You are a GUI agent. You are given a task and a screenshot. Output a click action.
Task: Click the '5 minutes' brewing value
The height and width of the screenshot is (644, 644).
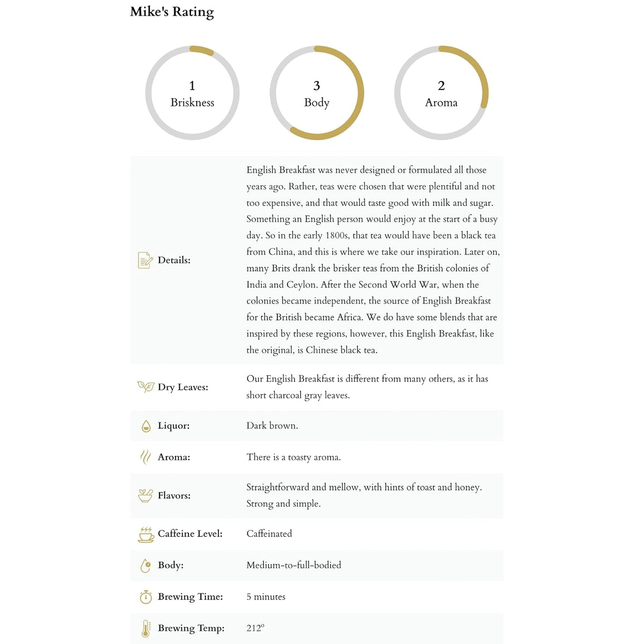pyautogui.click(x=266, y=597)
